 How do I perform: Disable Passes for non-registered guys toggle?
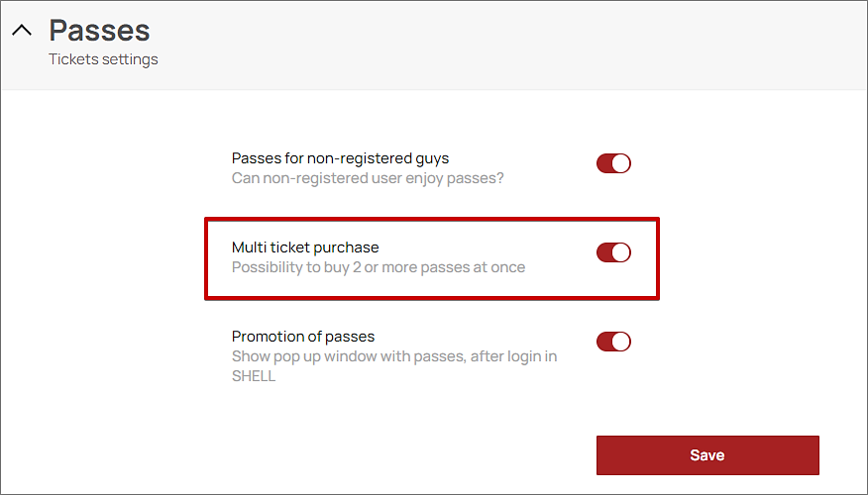click(x=613, y=163)
